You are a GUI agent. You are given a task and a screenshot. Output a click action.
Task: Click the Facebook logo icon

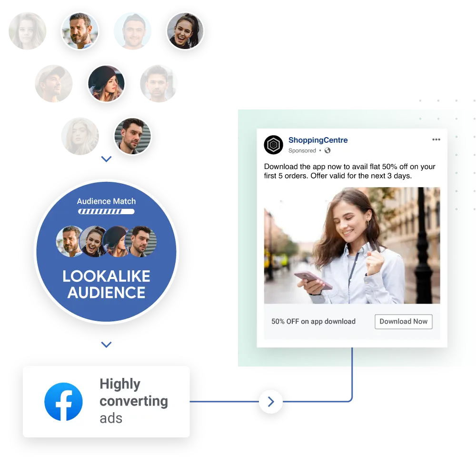click(63, 402)
